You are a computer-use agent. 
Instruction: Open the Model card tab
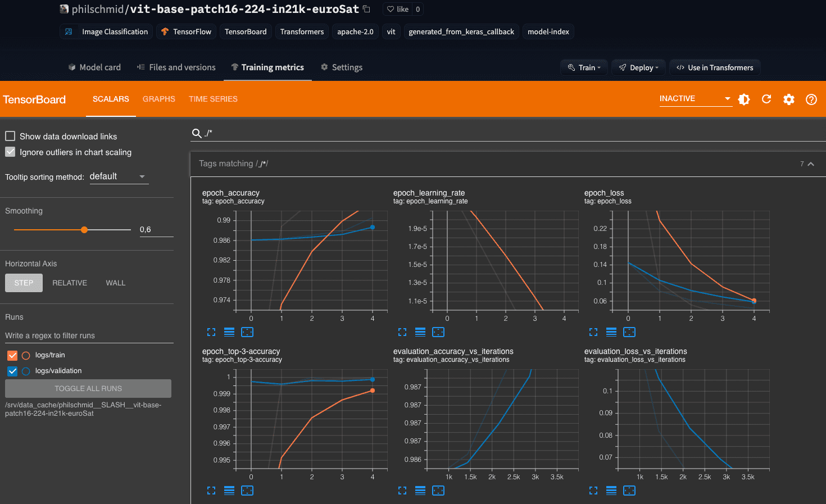(x=94, y=67)
